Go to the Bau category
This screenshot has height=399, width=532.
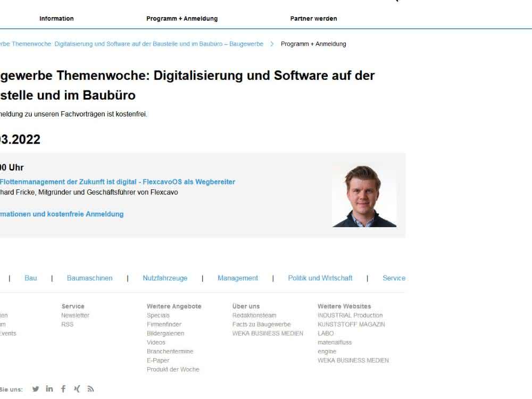(30, 278)
